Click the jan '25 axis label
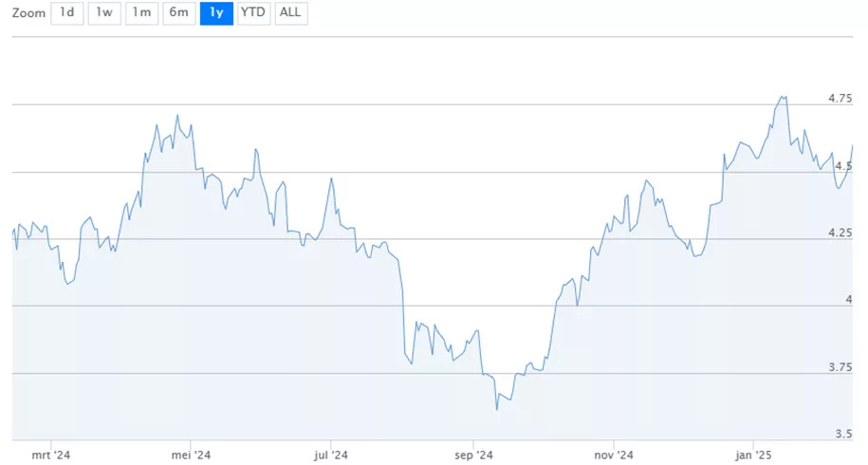This screenshot has width=868, height=465. click(x=753, y=456)
